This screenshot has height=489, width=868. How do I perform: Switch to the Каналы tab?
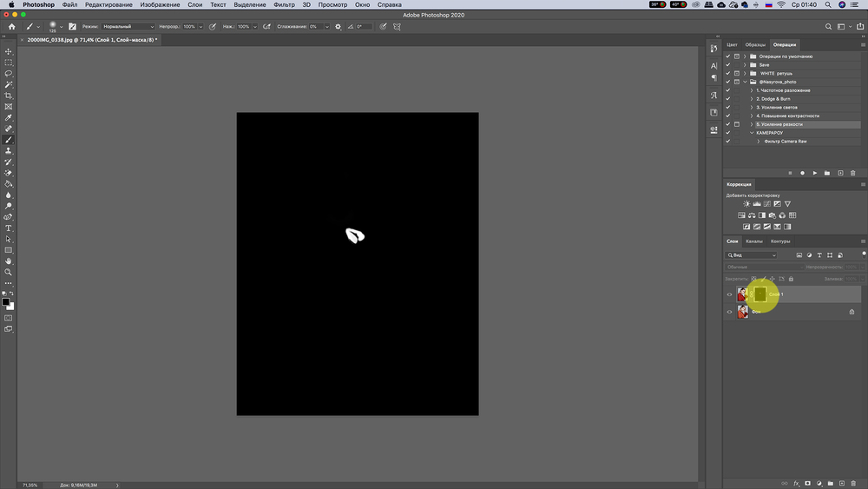click(x=754, y=241)
